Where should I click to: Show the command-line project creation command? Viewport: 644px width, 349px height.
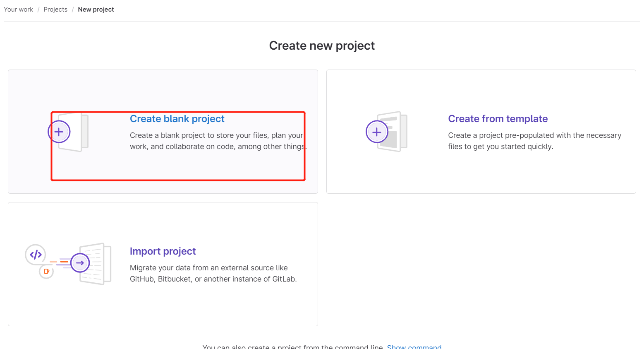(x=414, y=347)
